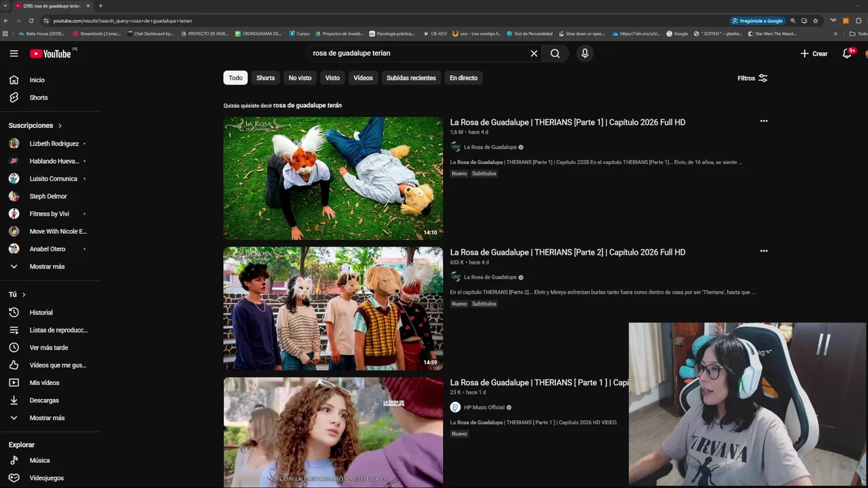Viewport: 868px width, 488px height.
Task: Open the tab search dropdown arrow
Action: [x=5, y=5]
